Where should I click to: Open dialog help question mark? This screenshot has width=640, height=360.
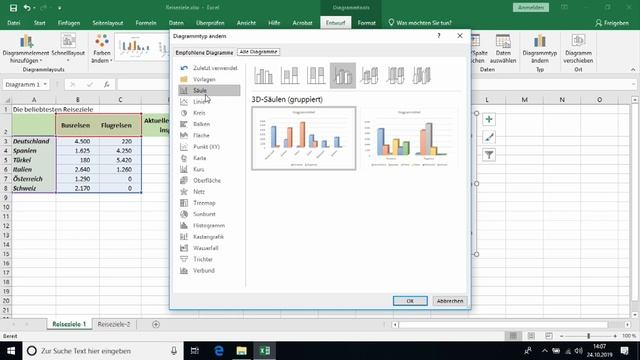pos(439,36)
